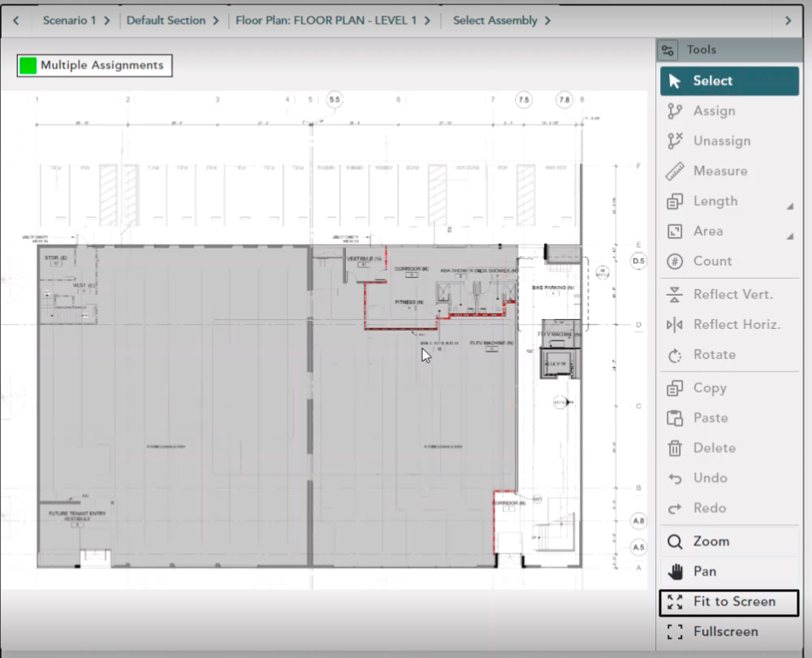Select the Assign tool icon

coord(674,111)
